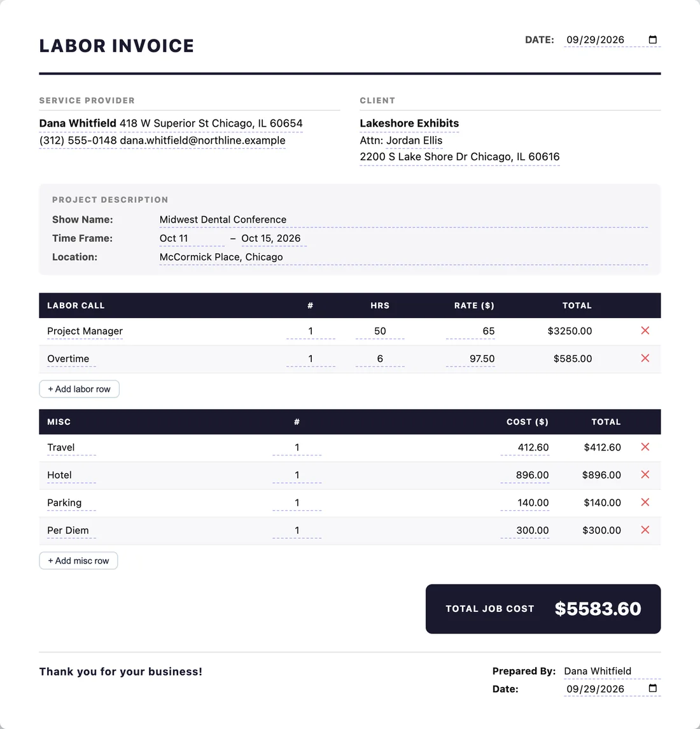Change the Per Diem cost 300.00
This screenshot has width=700, height=729.
524,531
